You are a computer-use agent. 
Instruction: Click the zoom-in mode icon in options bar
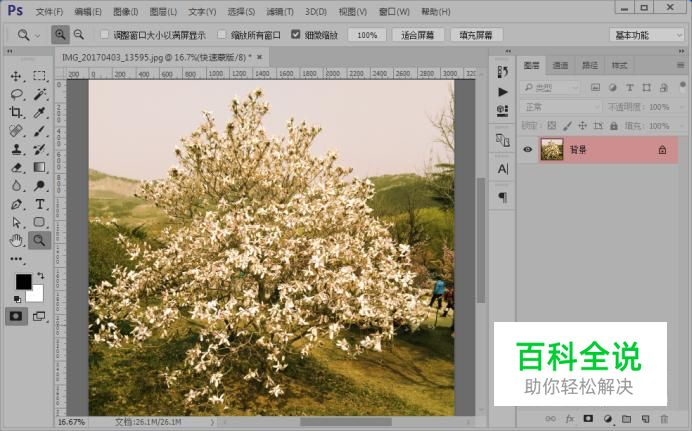point(60,34)
